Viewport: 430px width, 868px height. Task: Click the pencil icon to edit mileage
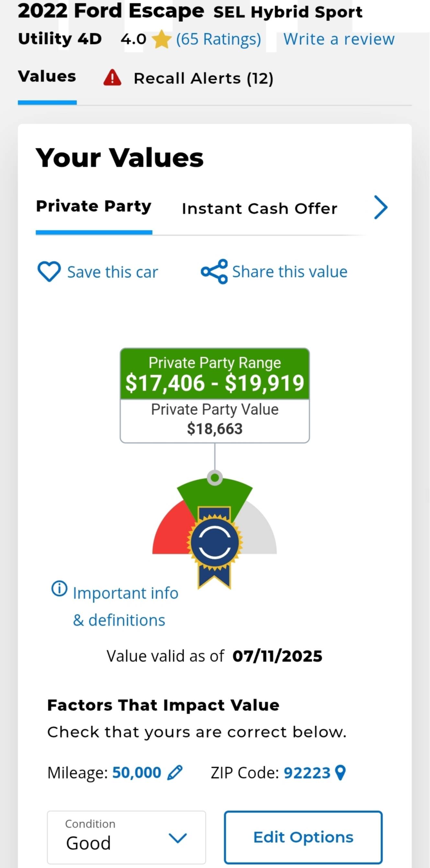click(x=175, y=773)
